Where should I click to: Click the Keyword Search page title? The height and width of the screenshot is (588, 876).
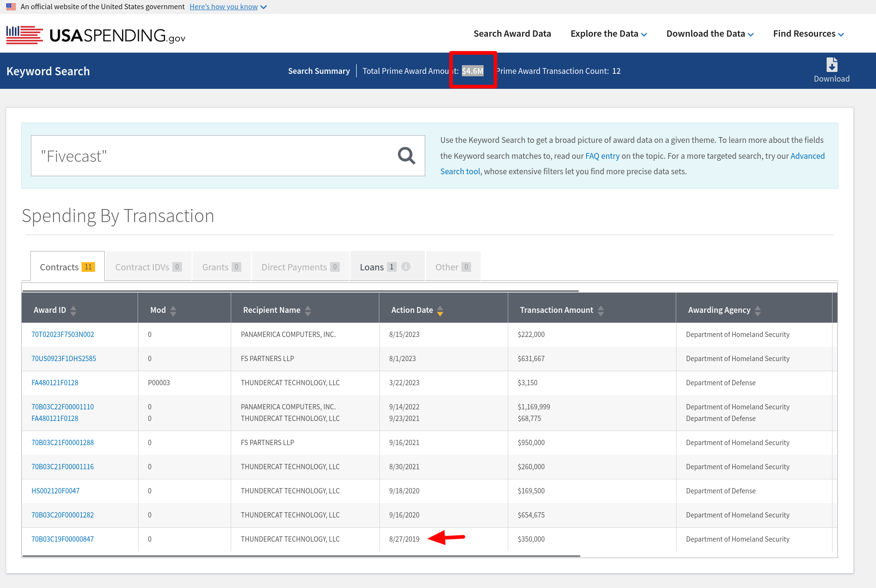pos(48,71)
